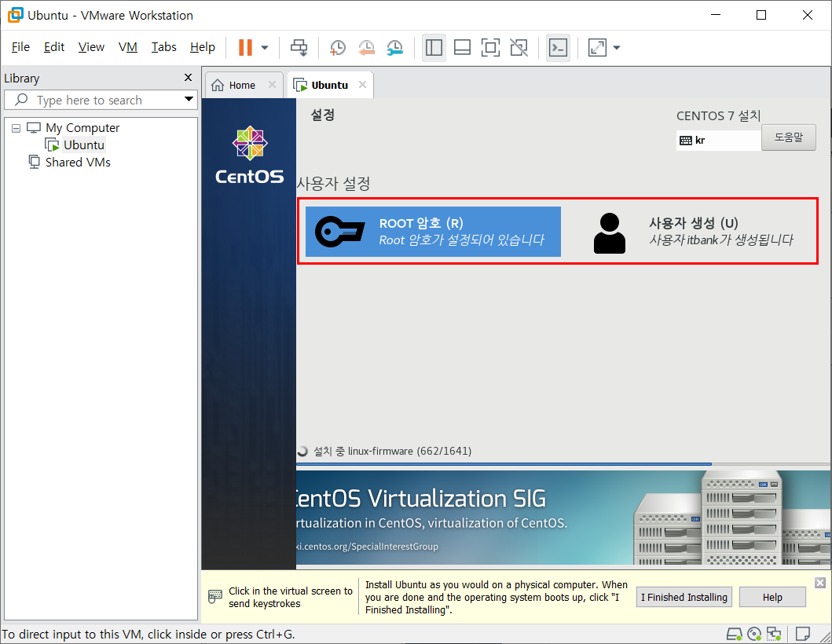
Task: Click the linux-firmware install status text
Action: [x=392, y=452]
